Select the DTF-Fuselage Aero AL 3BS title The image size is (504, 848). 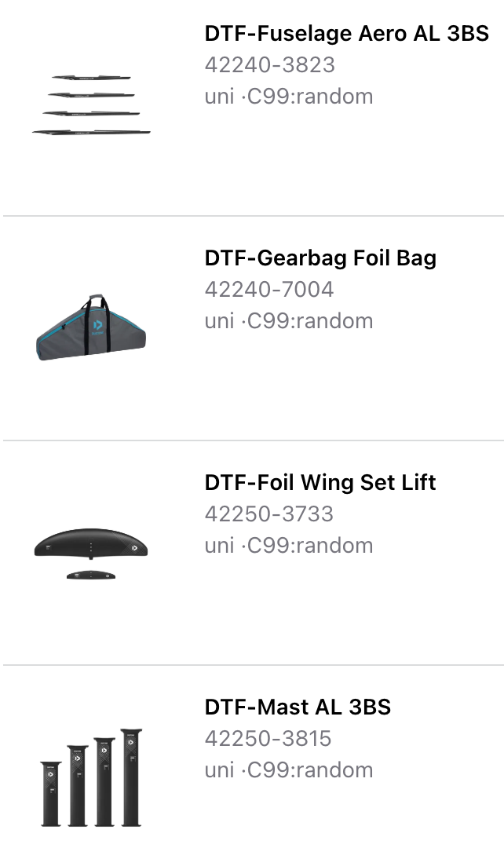346,33
